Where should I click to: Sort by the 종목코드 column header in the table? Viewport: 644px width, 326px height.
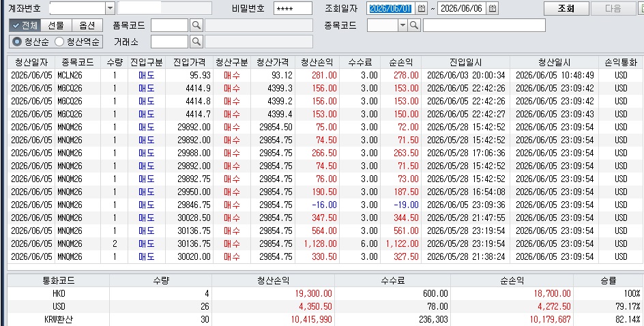coord(78,63)
